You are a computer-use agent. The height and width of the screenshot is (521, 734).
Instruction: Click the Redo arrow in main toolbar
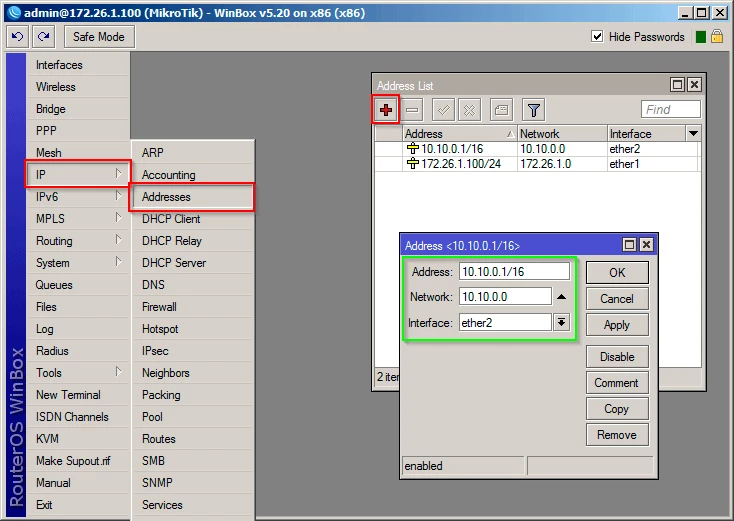click(43, 37)
